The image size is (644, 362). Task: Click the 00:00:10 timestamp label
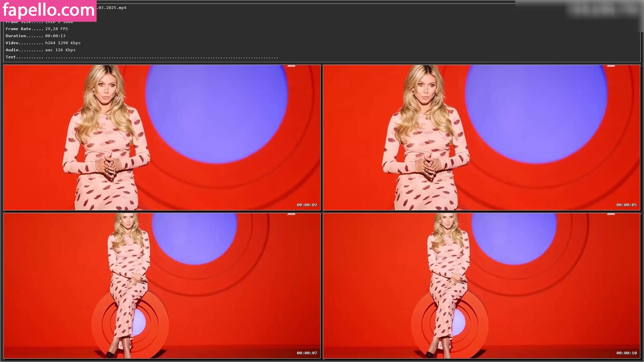pyautogui.click(x=626, y=353)
